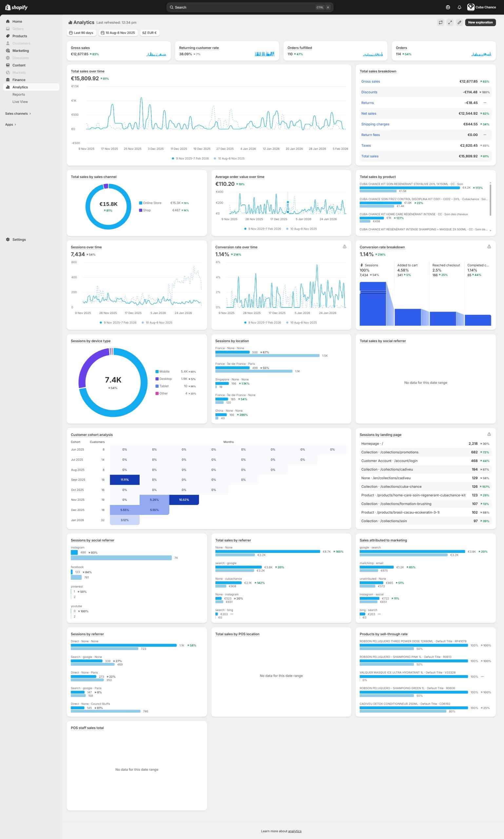
Task: Click the Shopify logo in the top bar
Action: click(16, 7)
